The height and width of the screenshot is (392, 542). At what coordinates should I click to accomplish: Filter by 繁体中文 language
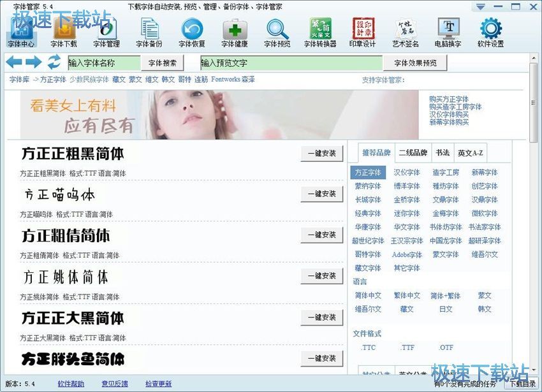[x=407, y=296]
